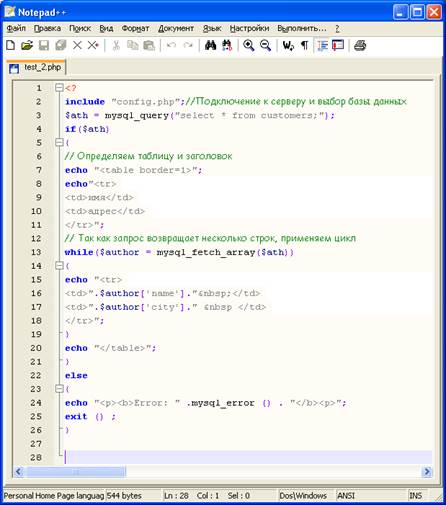This screenshot has width=446, height=505.
Task: Toggle word wrap toolbar button
Action: (x=288, y=45)
